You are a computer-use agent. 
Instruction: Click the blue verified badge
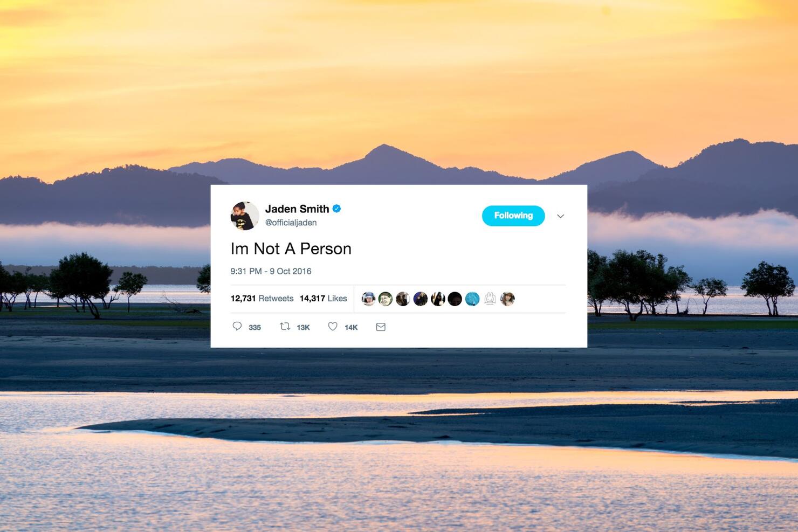[336, 209]
